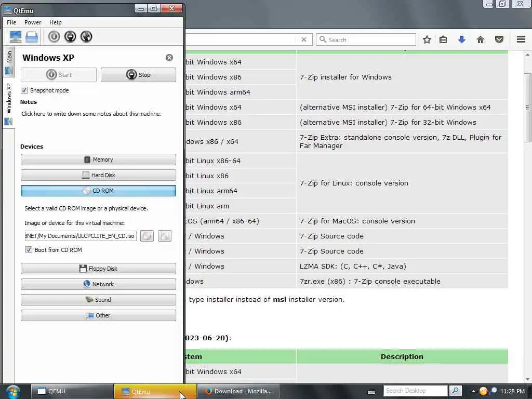
Task: Collapse the CD ROM device section
Action: tap(98, 191)
